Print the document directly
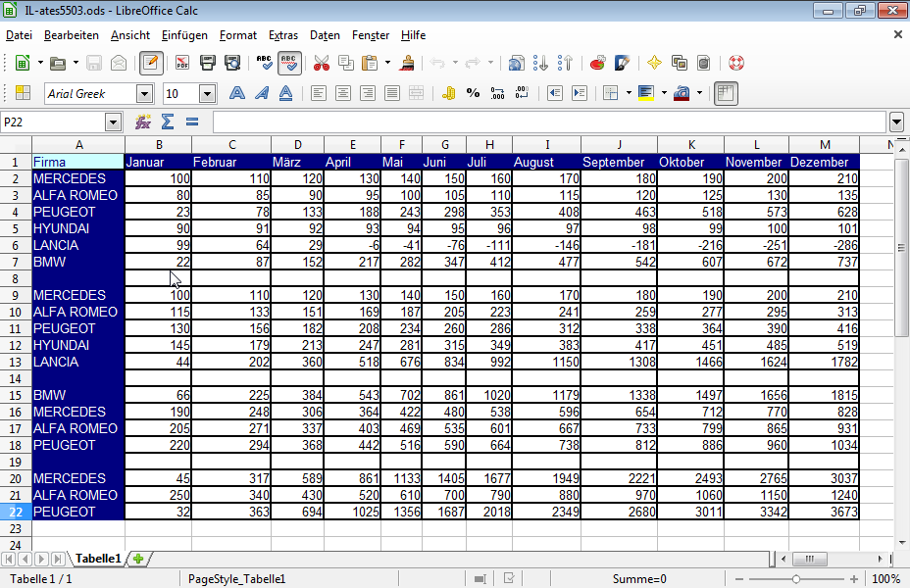Image resolution: width=910 pixels, height=588 pixels. click(x=207, y=63)
